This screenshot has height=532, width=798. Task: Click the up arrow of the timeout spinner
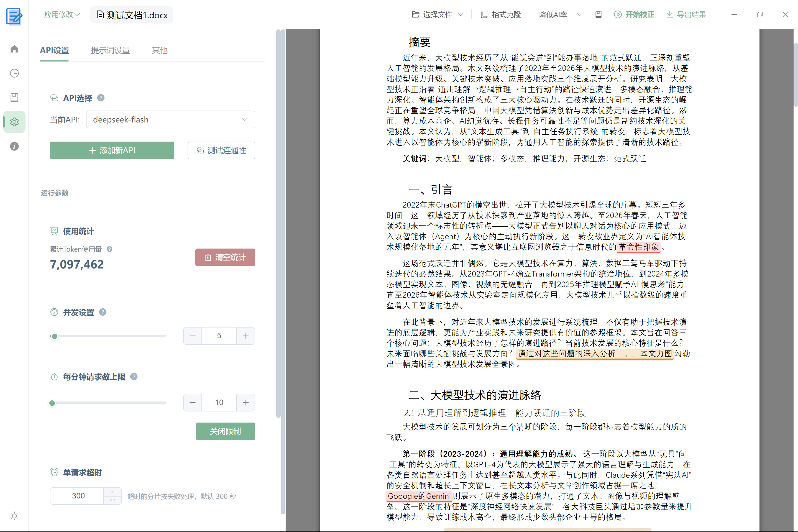point(112,492)
